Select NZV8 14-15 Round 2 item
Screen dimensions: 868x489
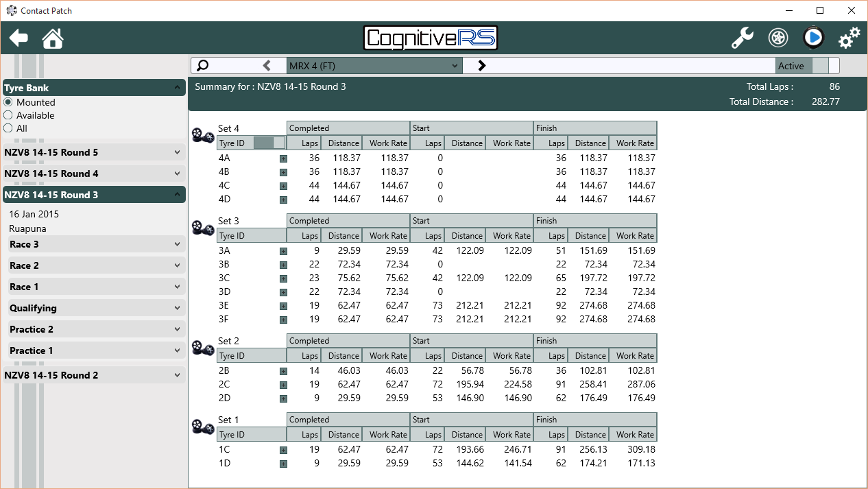[x=94, y=375]
